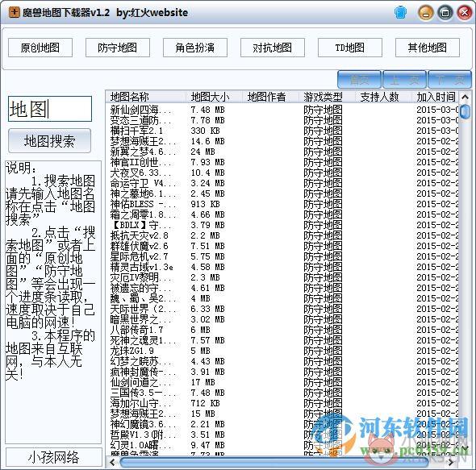Sort by the 地图大小 column header

214,97
